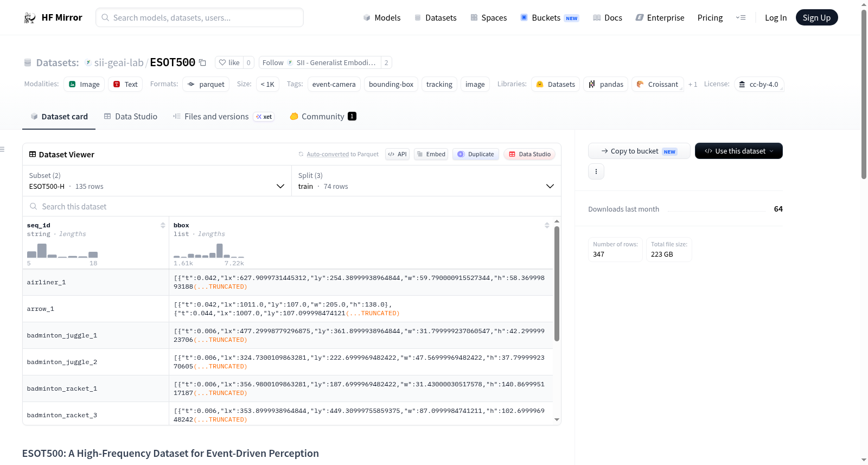
Task: Open the navigation overflow menu icon
Action: pos(741,17)
